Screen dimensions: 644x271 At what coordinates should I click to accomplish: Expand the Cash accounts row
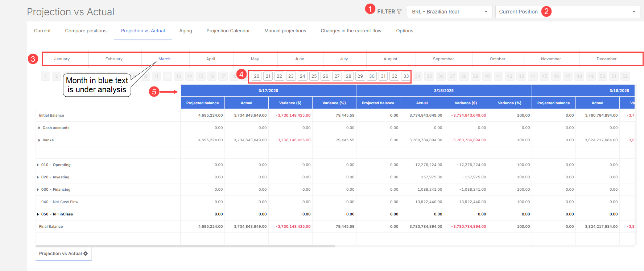point(39,128)
